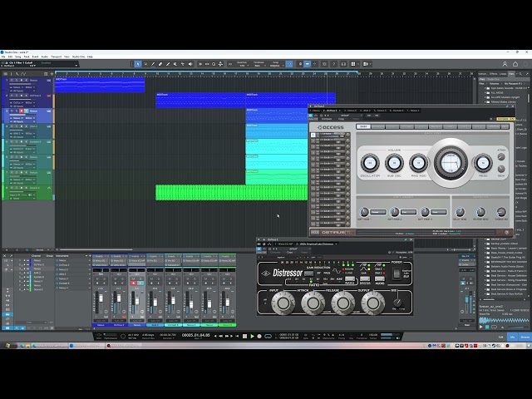Click the Distressor AUDIO button
Viewport: 532px width, 399px height.
pos(380,279)
